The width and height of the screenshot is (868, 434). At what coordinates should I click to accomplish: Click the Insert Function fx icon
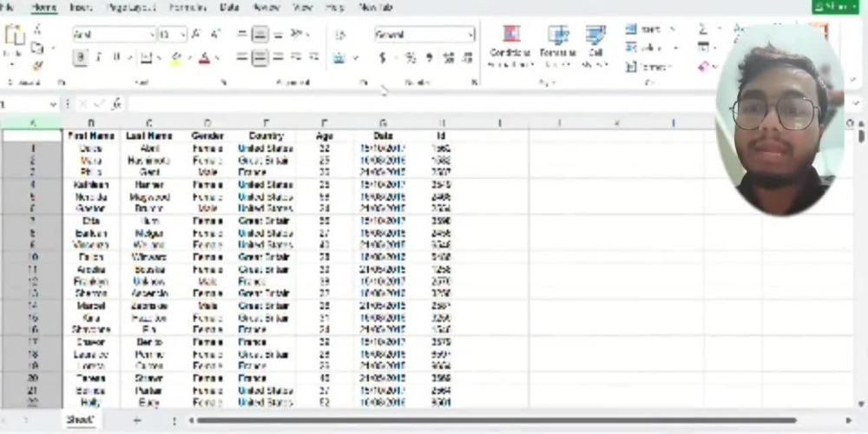point(116,104)
